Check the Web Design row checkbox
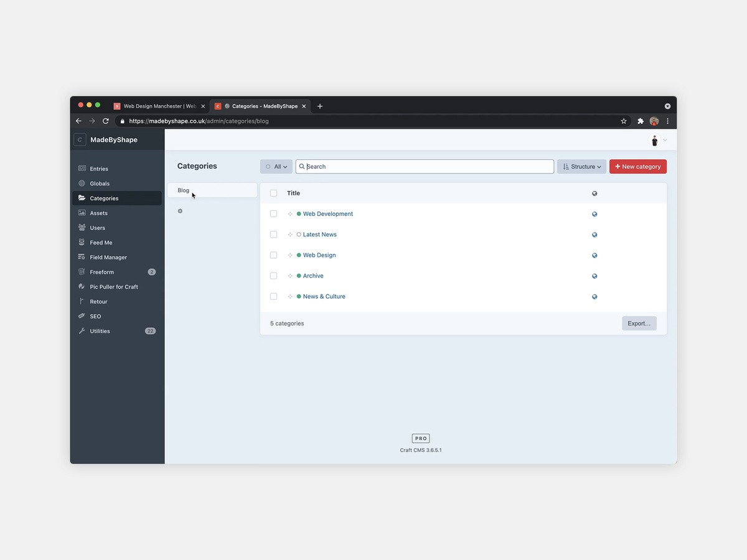 273,255
